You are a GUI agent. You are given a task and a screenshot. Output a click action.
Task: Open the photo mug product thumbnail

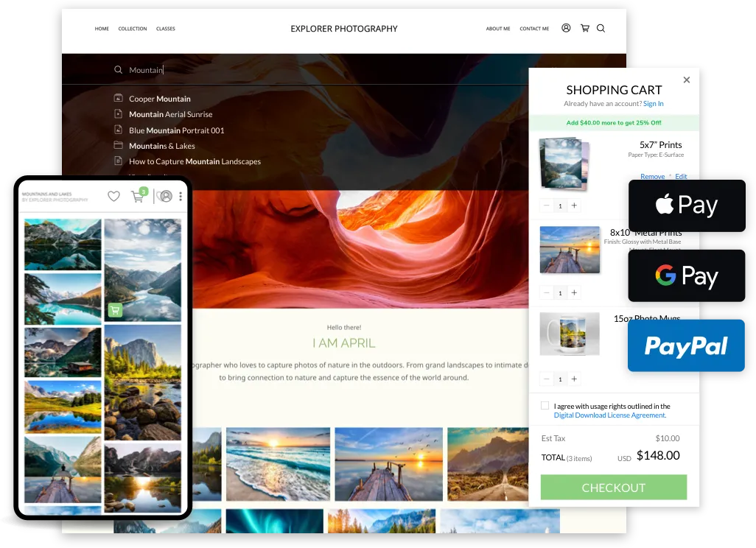(570, 334)
